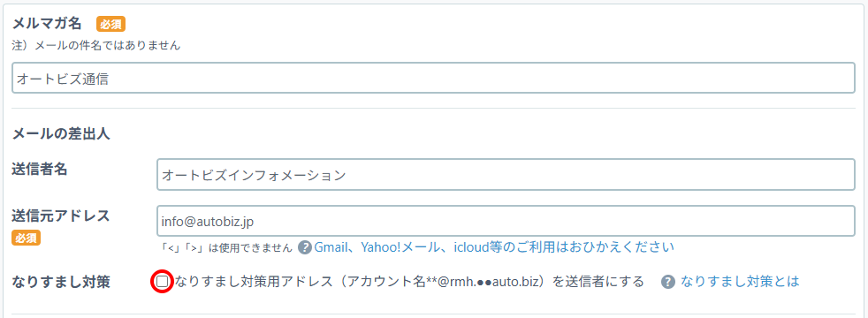Click the 送信元アドレス label
This screenshot has width=868, height=318.
pos(60,216)
